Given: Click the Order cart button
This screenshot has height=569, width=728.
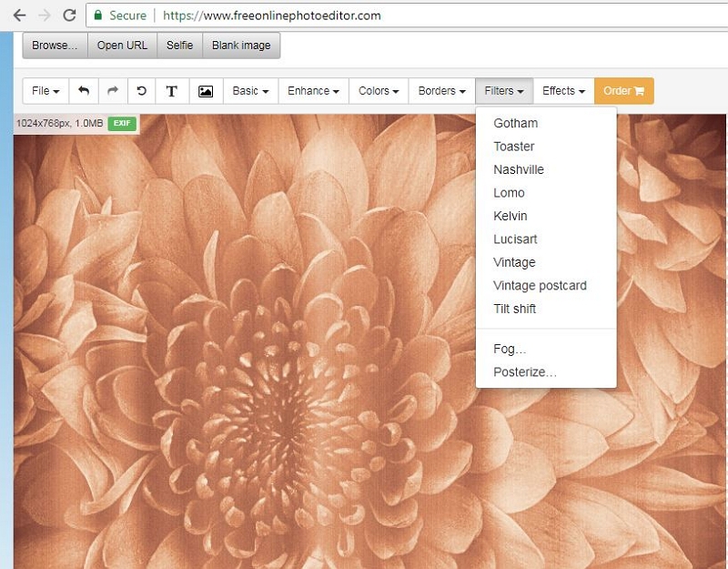Looking at the screenshot, I should 623,91.
